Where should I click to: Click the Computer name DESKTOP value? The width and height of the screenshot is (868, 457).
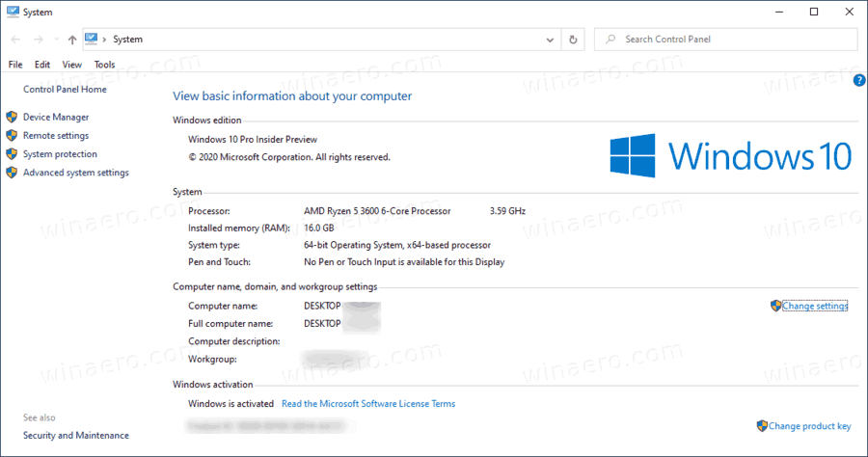322,306
